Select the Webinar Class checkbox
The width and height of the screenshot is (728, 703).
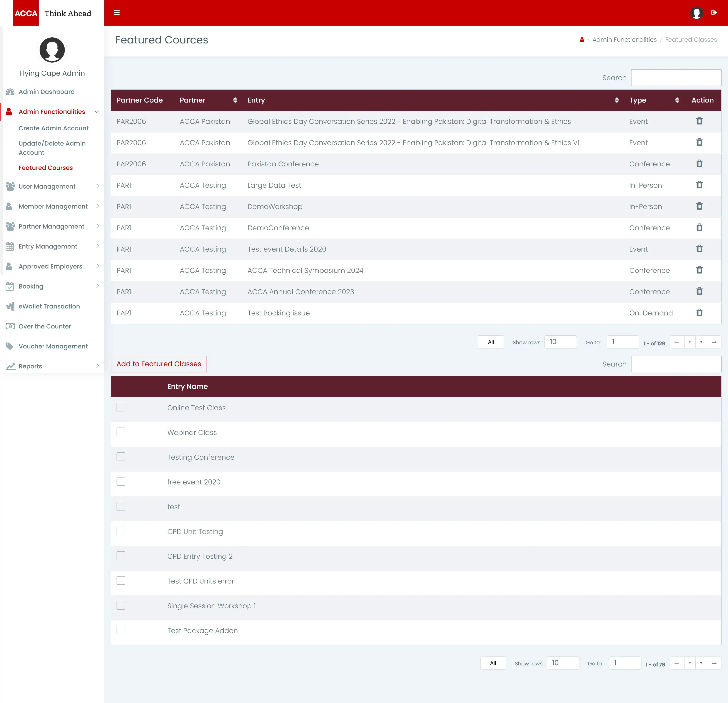[x=121, y=432]
